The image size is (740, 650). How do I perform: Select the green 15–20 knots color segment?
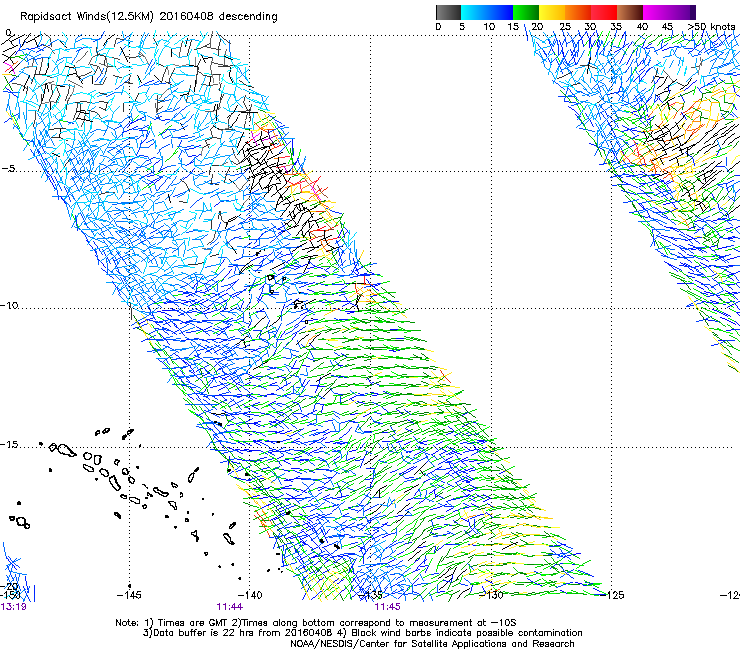[x=526, y=12]
